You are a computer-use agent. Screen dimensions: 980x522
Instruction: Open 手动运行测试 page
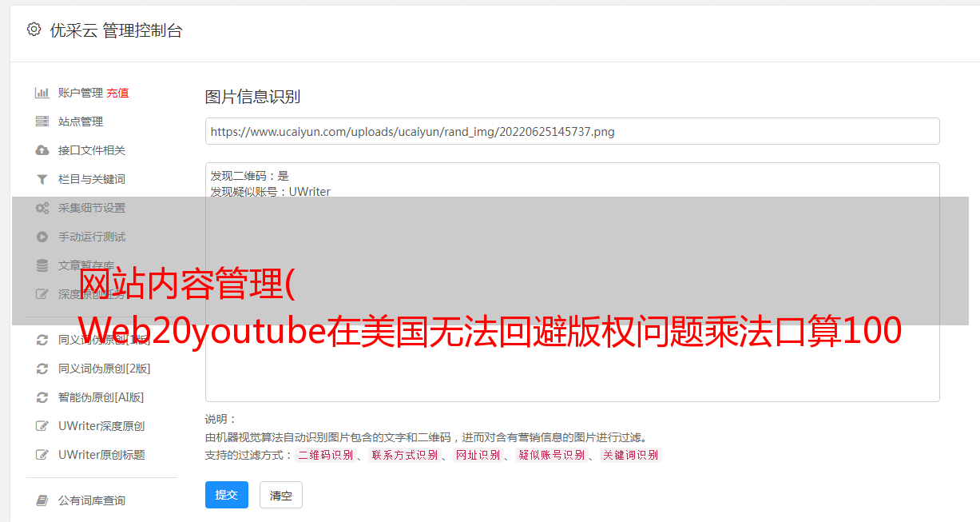pos(92,237)
